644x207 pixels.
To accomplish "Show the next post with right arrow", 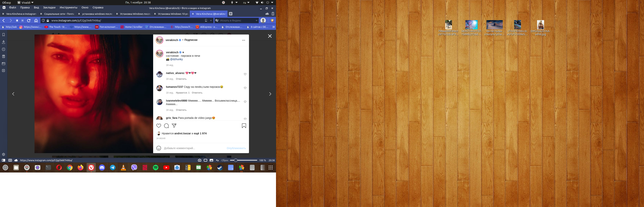I will click(x=270, y=94).
